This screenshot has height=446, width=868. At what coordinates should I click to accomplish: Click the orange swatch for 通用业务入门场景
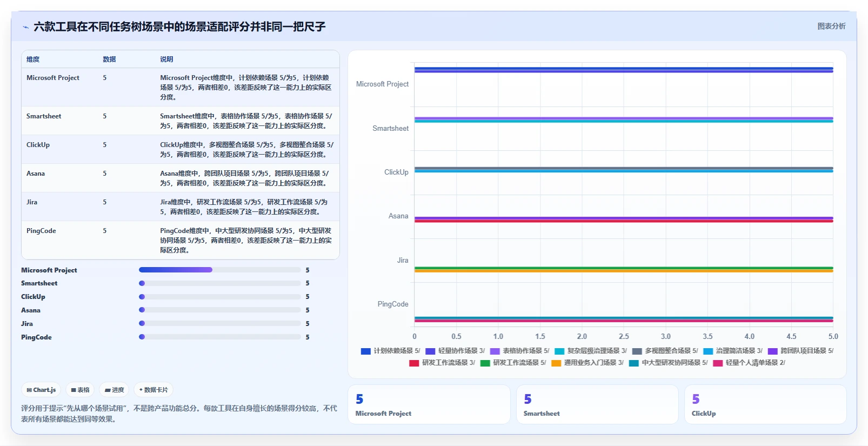556,363
